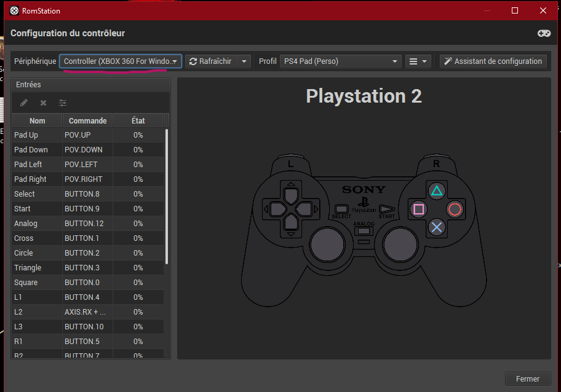Image resolution: width=561 pixels, height=392 pixels.
Task: Click the D-pad right on controller image
Action: (304, 209)
